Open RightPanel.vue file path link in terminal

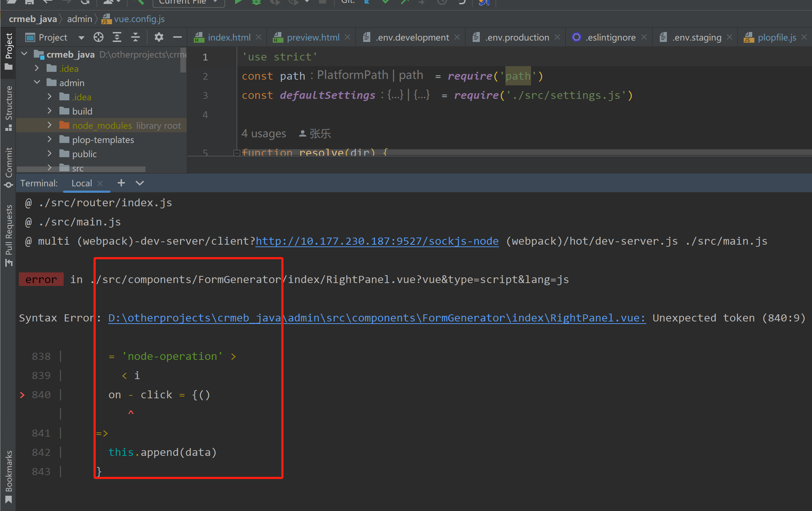pos(377,318)
